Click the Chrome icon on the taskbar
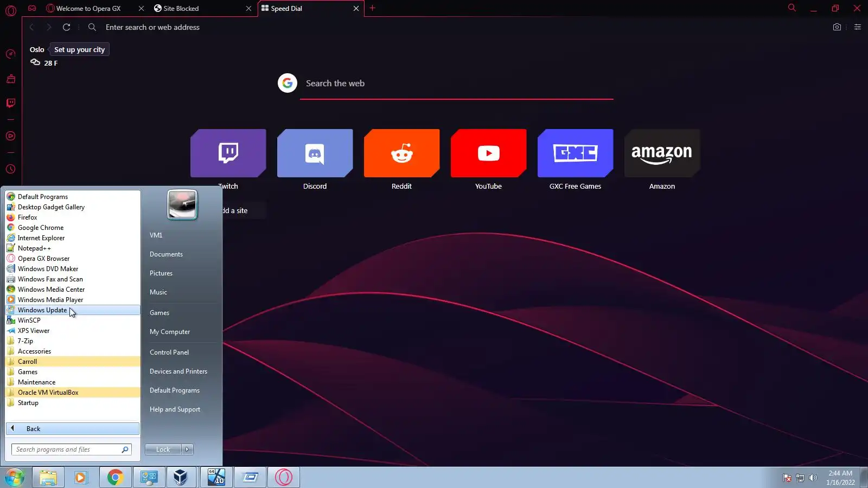Screen dimensions: 868x488 click(x=115, y=478)
